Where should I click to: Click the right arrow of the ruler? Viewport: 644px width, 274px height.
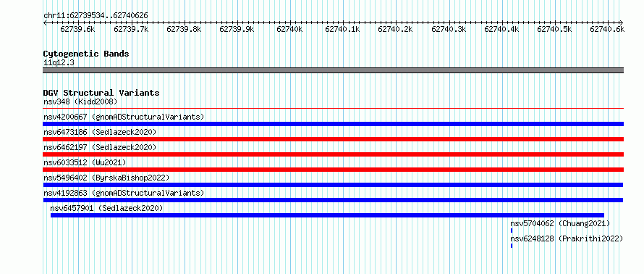(x=622, y=22)
